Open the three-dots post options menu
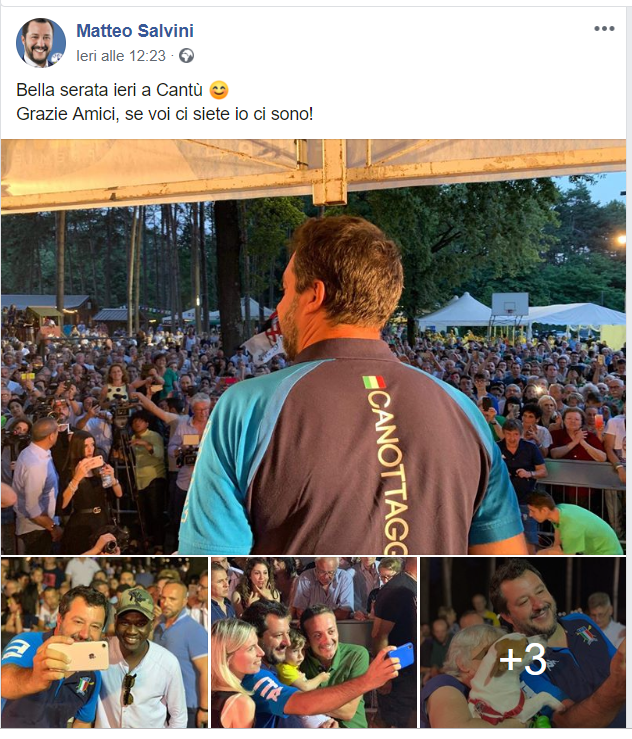Screen dimensions: 632x739 pos(604,29)
